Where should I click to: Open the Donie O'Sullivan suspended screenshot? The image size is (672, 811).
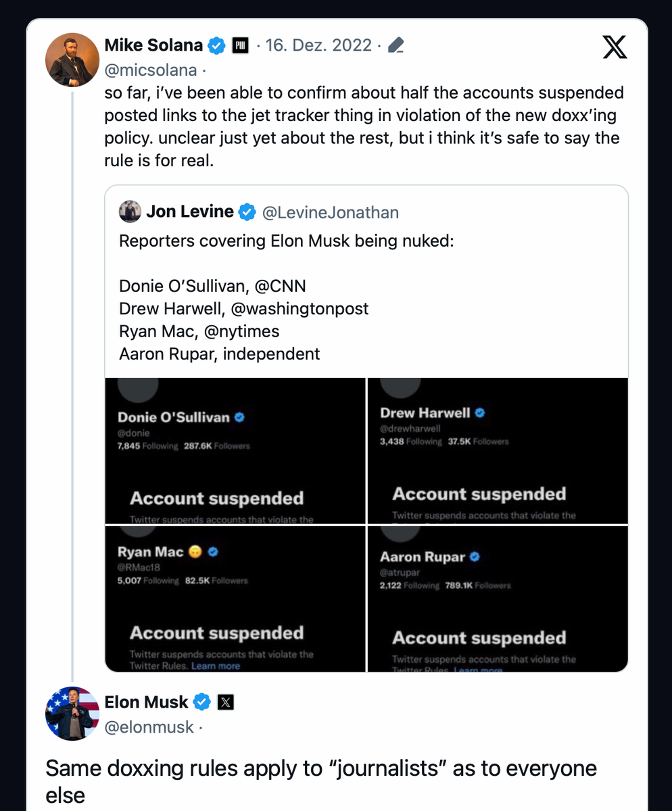point(235,450)
